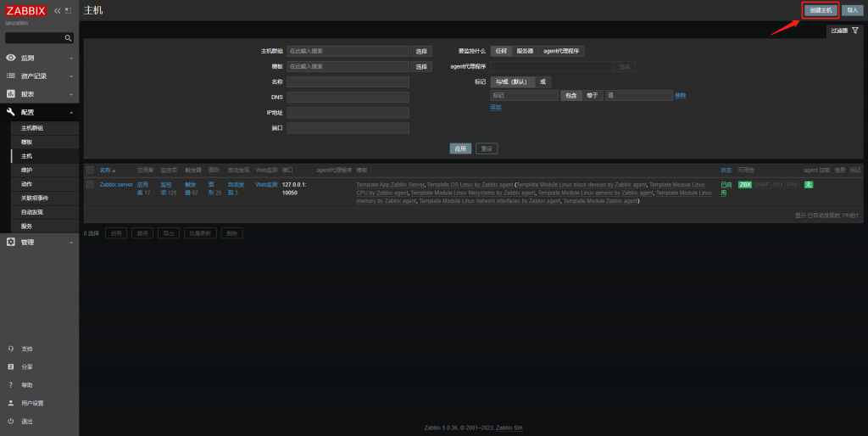Click the 创建主机 button
The image size is (868, 436).
point(821,10)
